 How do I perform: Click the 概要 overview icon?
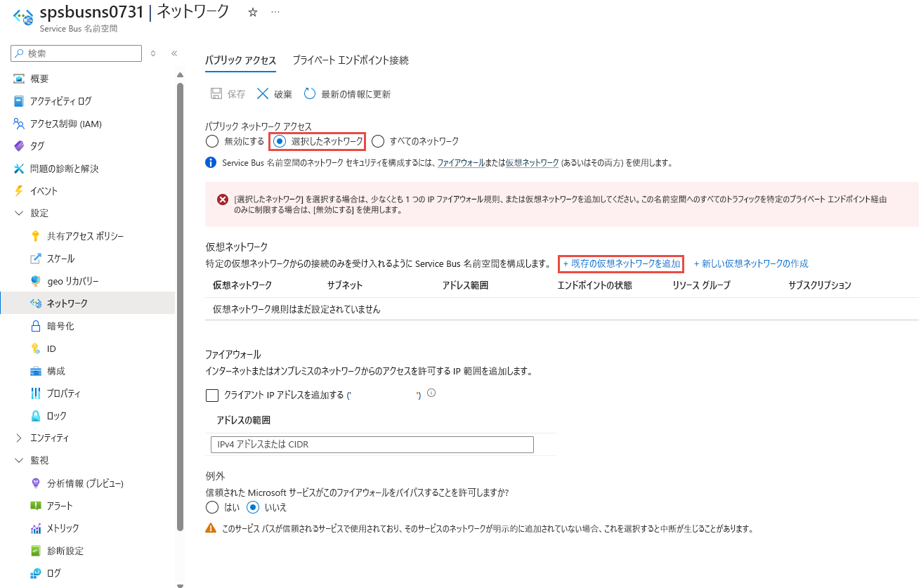tap(19, 79)
